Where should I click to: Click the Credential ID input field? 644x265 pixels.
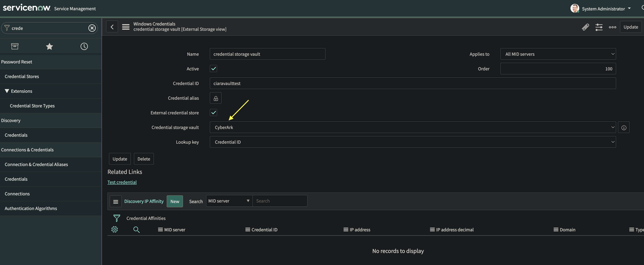pos(413,83)
